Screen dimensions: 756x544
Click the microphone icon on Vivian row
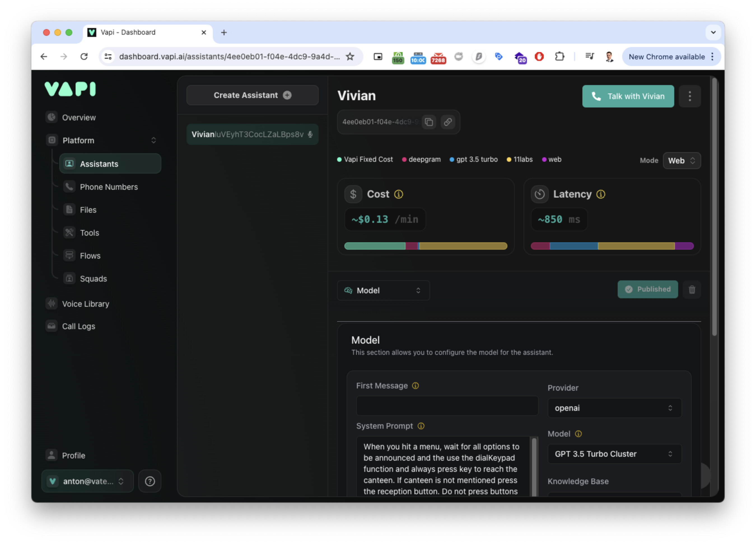click(310, 134)
